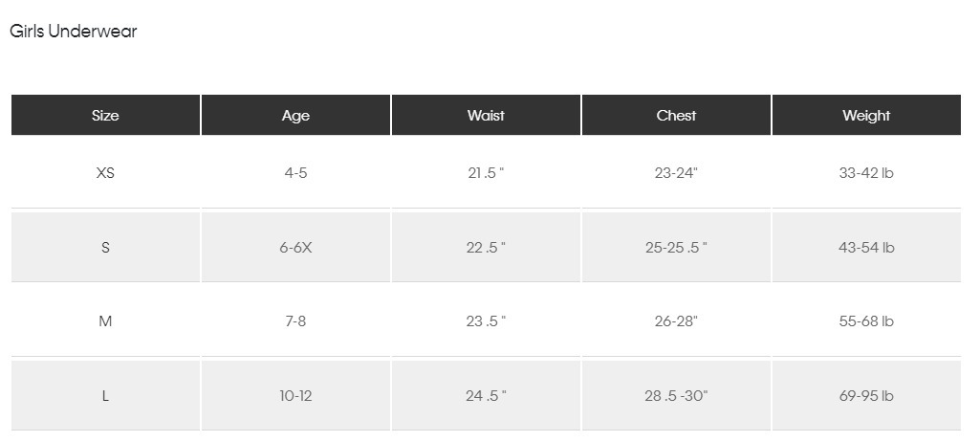Click the Age column header
This screenshot has width=980, height=442.
[295, 116]
